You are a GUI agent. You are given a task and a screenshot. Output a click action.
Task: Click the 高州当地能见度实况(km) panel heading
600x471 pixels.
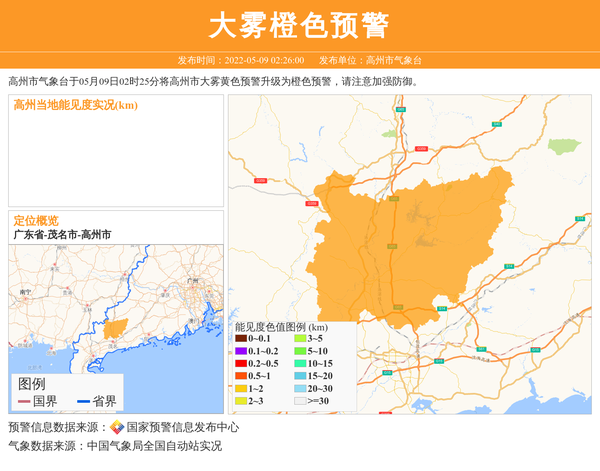pyautogui.click(x=75, y=105)
